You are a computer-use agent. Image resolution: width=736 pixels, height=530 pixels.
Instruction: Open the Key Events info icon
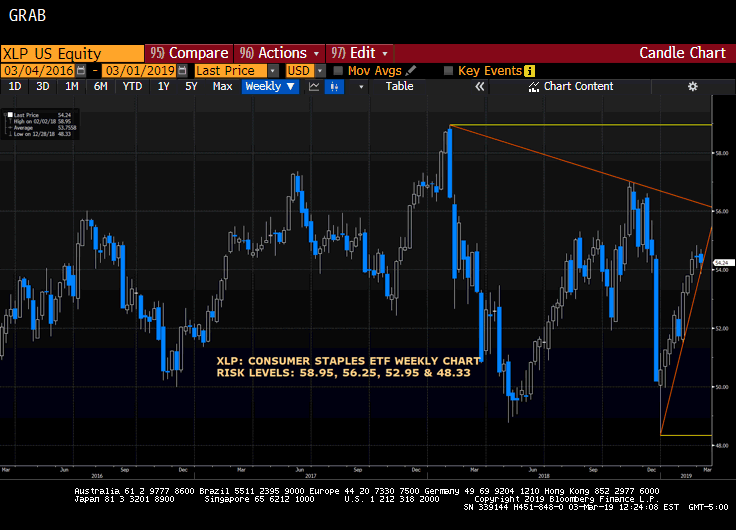[529, 71]
